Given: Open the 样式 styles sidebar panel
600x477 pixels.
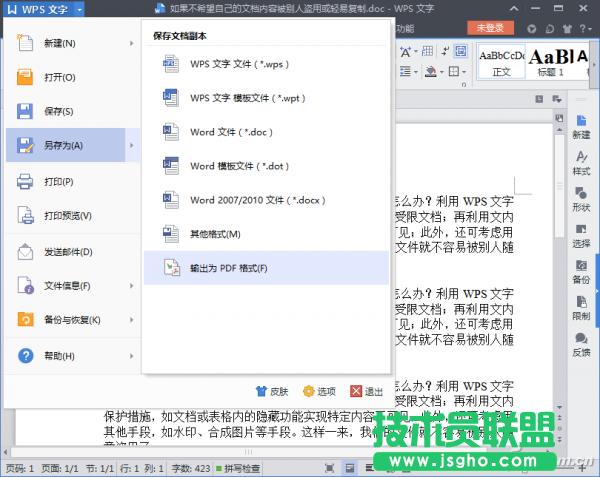Looking at the screenshot, I should pyautogui.click(x=581, y=163).
